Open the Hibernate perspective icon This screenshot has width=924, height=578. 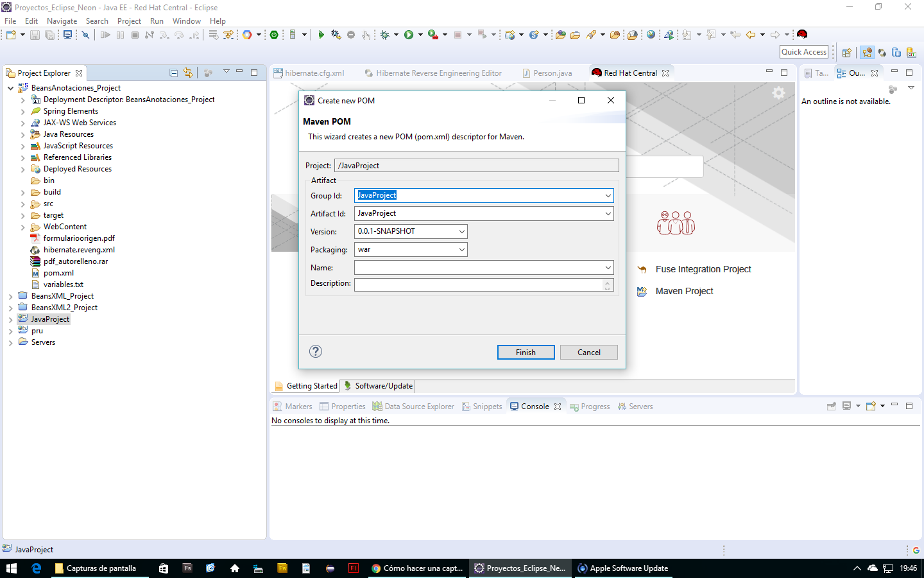point(882,53)
